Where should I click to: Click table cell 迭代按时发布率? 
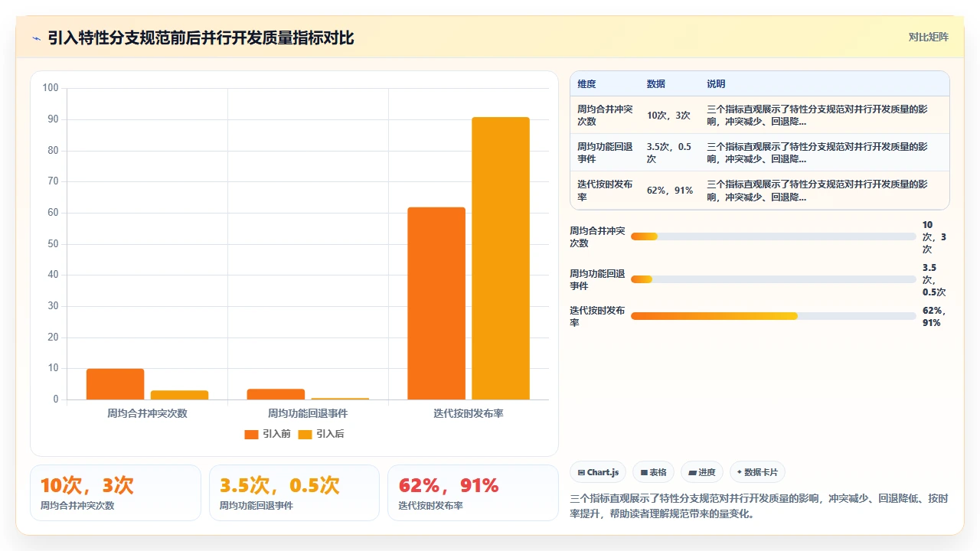605,191
